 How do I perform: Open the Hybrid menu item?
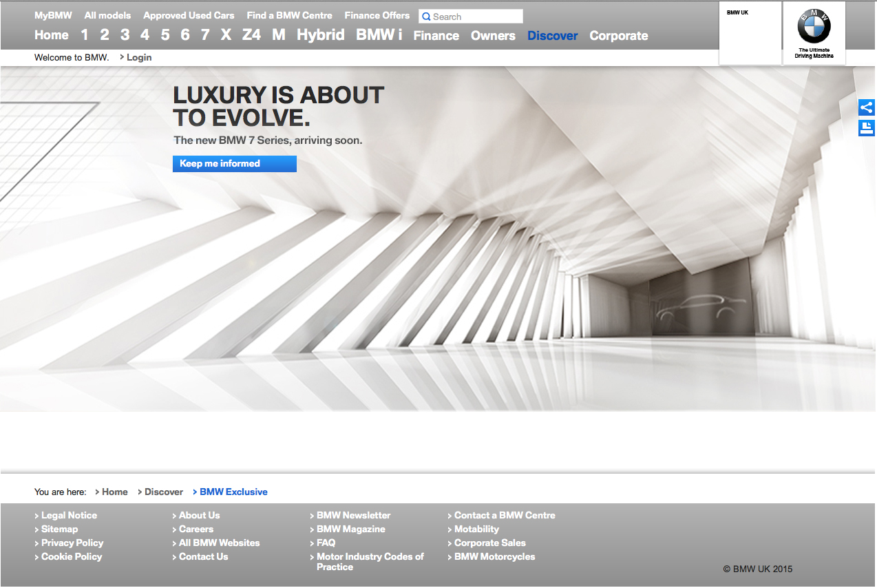(321, 35)
